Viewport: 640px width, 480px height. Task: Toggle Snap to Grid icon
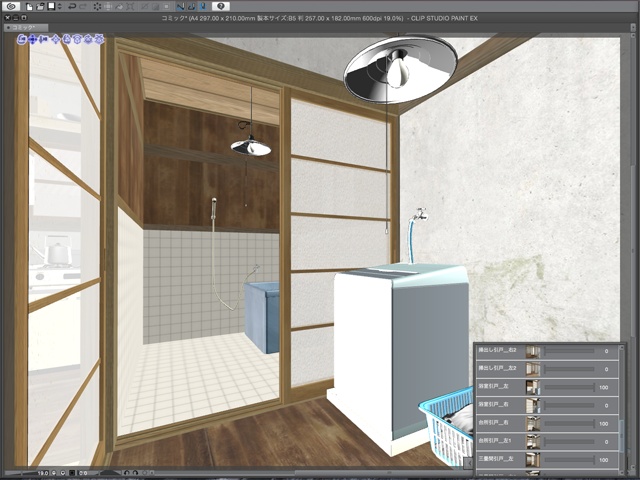[203, 6]
